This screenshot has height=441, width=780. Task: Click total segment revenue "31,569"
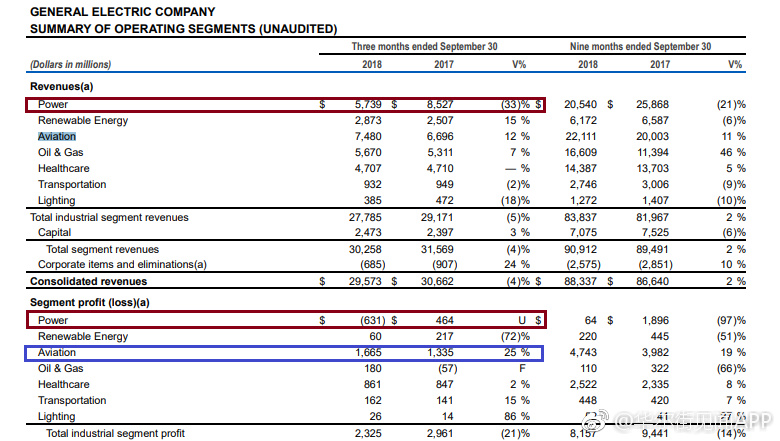point(437,249)
